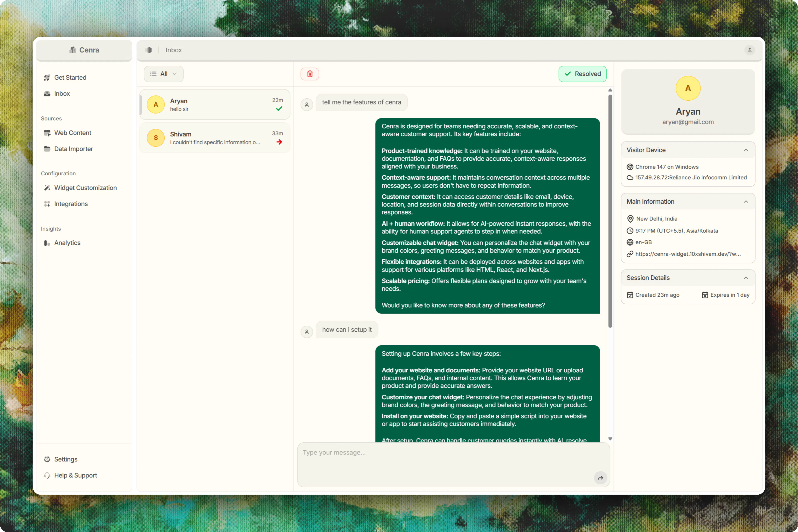The height and width of the screenshot is (532, 798).
Task: Select the Shivam conversation in the list
Action: coord(215,138)
